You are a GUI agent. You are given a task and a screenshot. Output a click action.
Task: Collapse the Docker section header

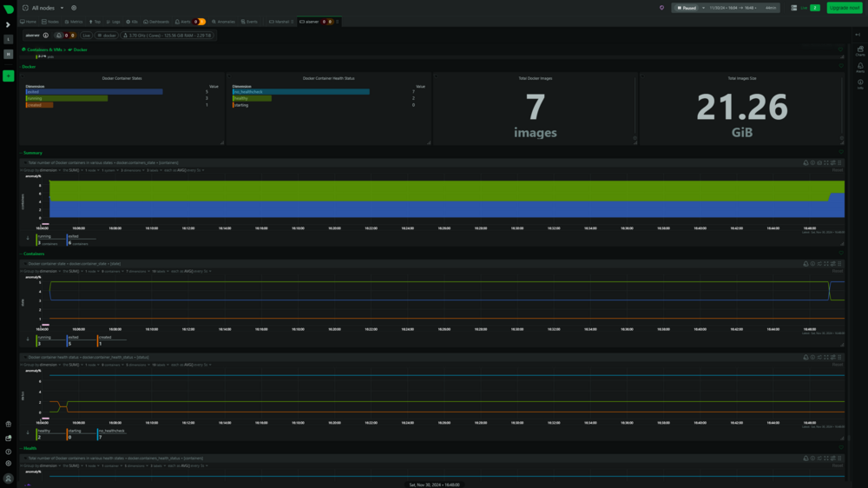point(28,67)
